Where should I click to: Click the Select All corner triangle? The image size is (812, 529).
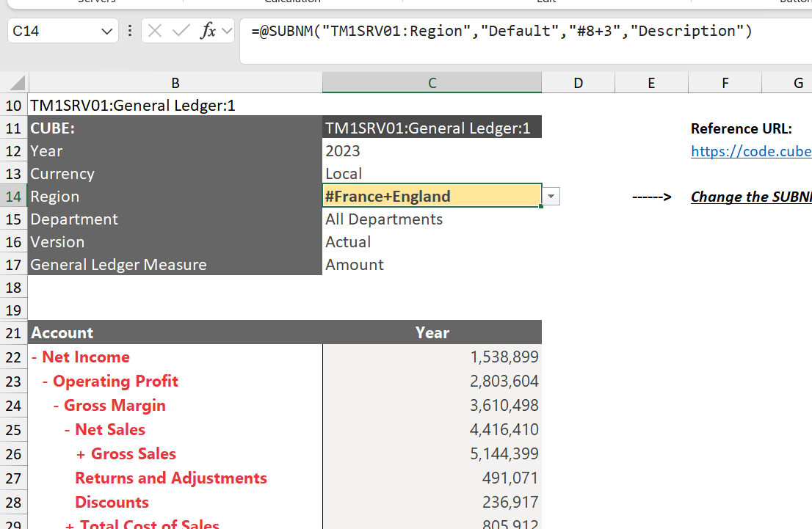tap(18, 83)
